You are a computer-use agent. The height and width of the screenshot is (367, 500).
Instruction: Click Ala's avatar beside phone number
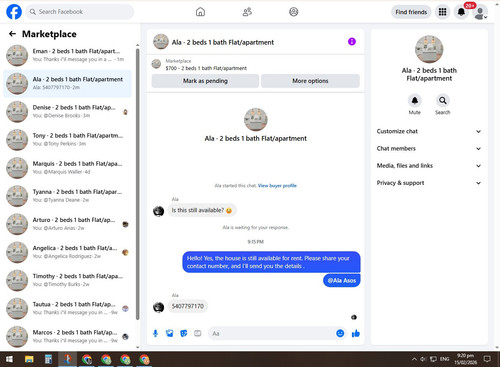coord(158,307)
